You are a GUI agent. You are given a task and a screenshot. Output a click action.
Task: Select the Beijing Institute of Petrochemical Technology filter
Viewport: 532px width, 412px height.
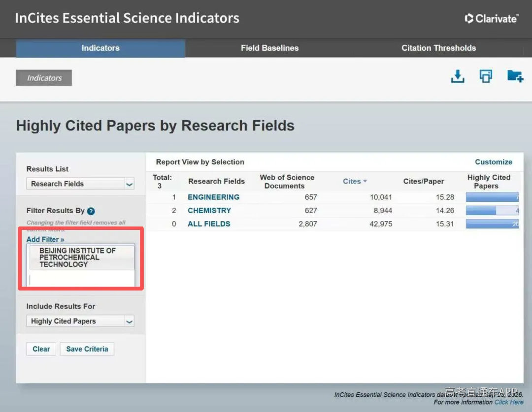click(x=82, y=258)
